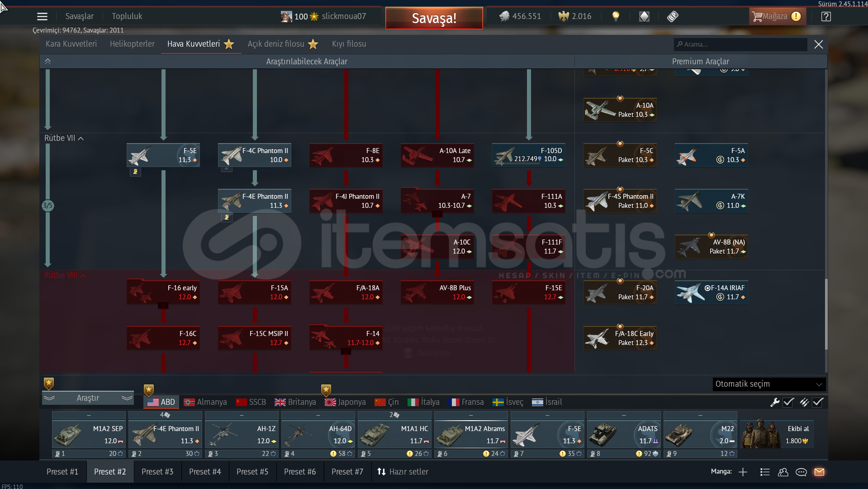Image resolution: width=868 pixels, height=489 pixels.
Task: Select the A-7K premium aircraft
Action: pyautogui.click(x=711, y=201)
